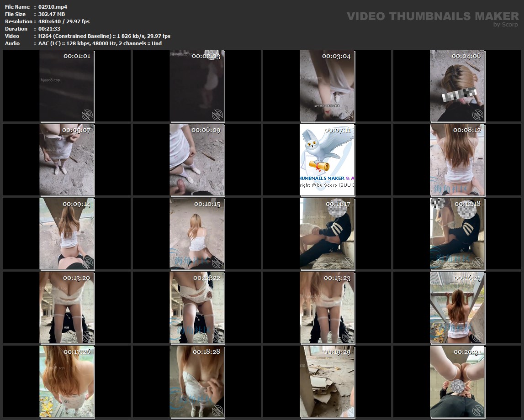Open the thumbnail stamped 00:02:03
The width and height of the screenshot is (524, 420).
pyautogui.click(x=197, y=85)
